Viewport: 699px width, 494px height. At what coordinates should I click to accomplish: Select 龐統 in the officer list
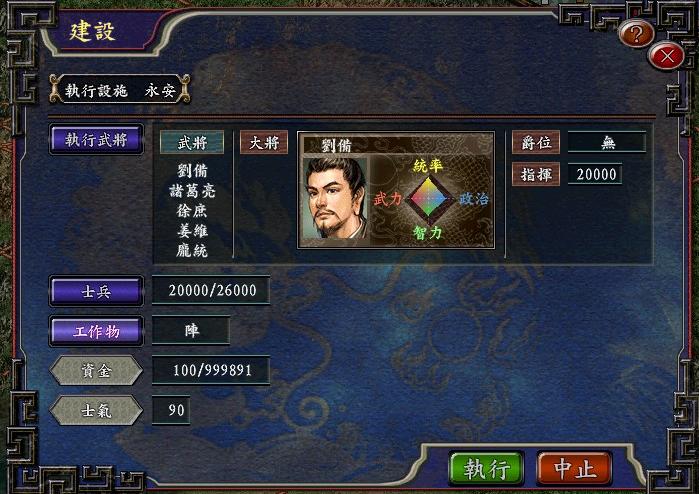pyautogui.click(x=192, y=250)
